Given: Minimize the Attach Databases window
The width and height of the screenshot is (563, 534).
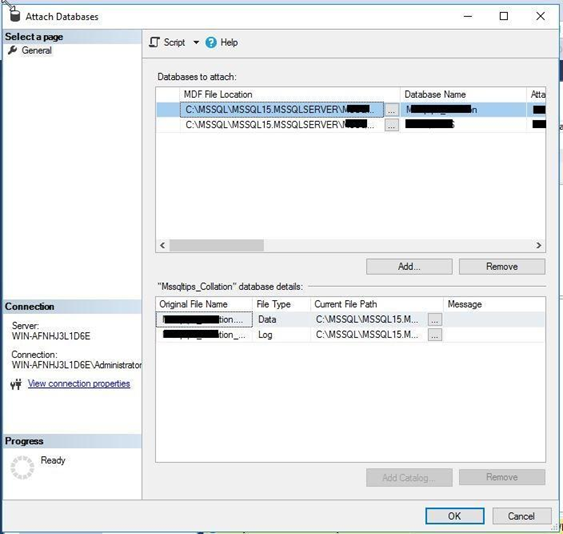Looking at the screenshot, I should 468,16.
